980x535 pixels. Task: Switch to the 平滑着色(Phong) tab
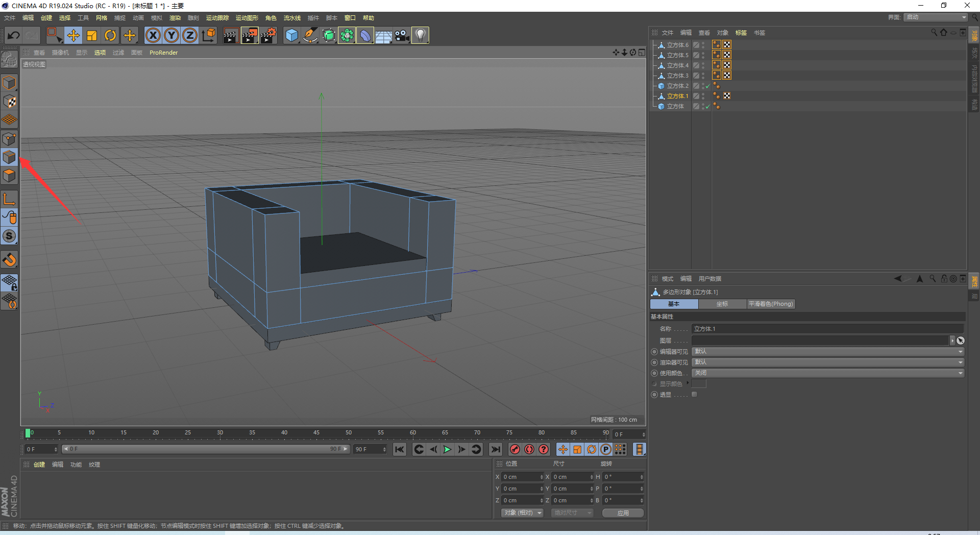tap(771, 304)
